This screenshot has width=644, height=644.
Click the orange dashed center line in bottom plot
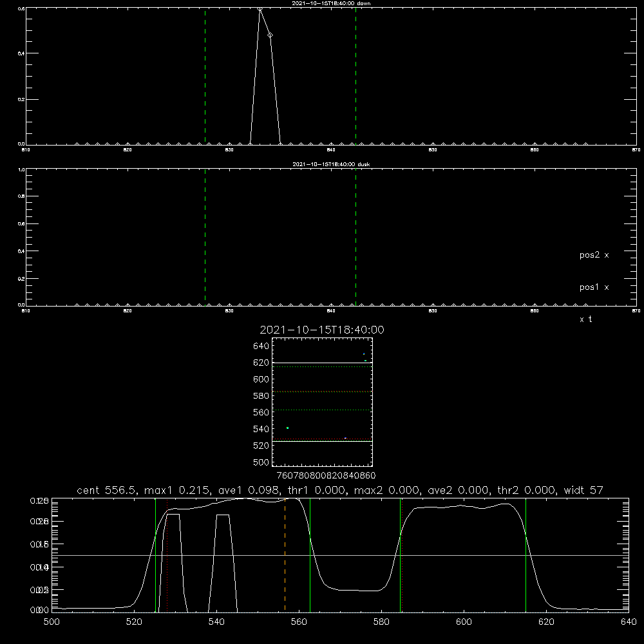(285, 554)
